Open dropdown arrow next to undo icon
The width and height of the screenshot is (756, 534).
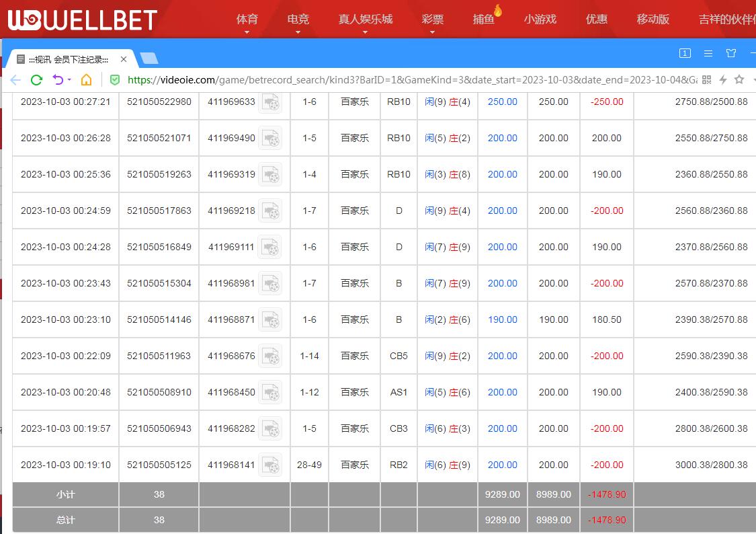tap(69, 81)
